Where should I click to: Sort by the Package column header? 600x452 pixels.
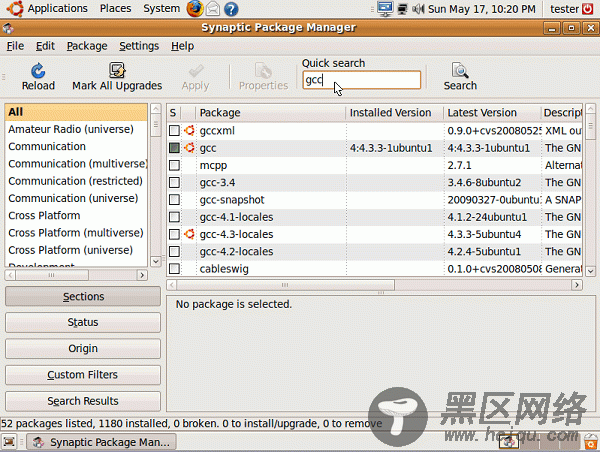coord(271,113)
